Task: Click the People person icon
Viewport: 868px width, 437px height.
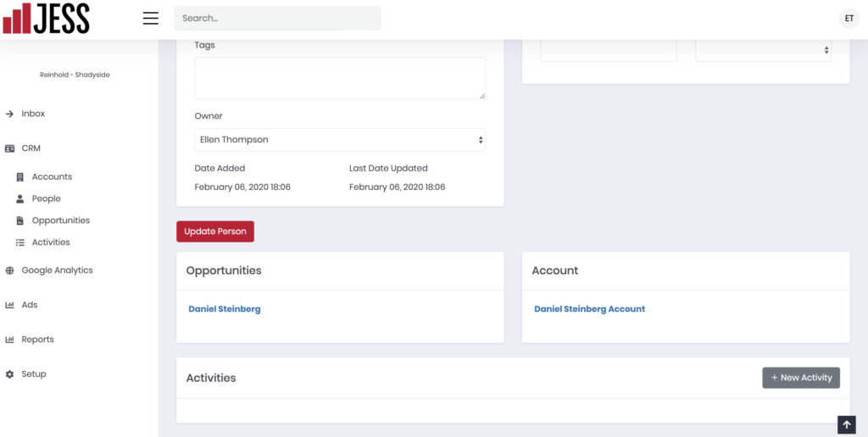Action: tap(20, 199)
